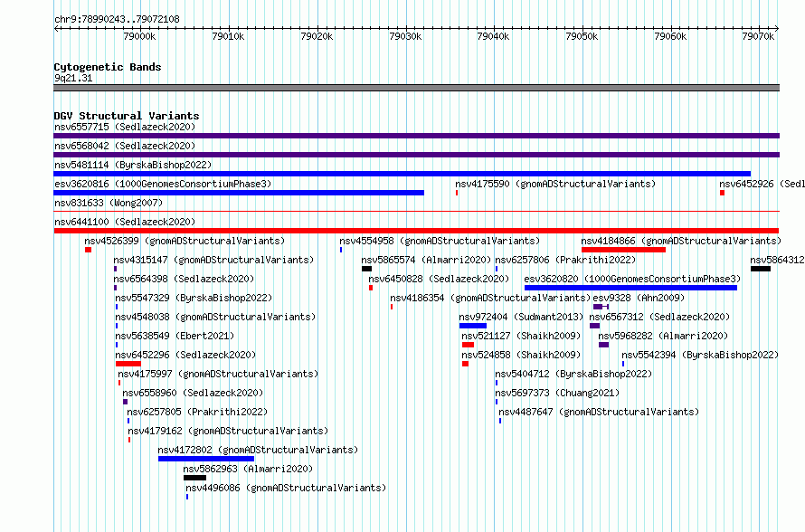Click the black bar under nsv5865574
This screenshot has height=532, width=805.
(366, 269)
